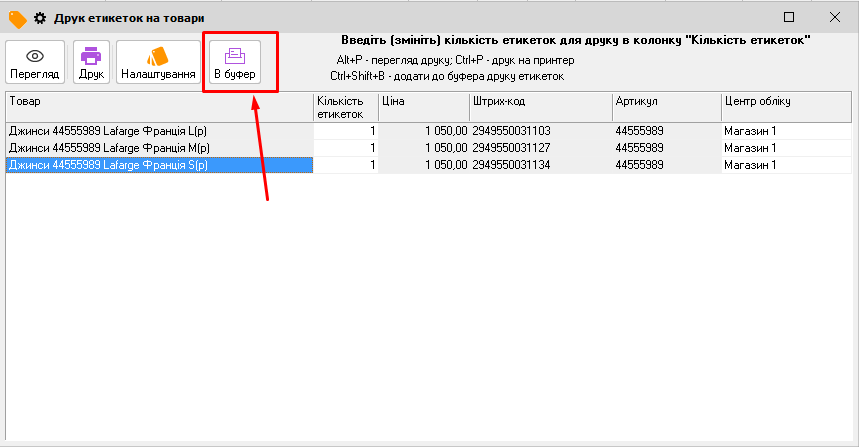Click the Кількість етикеток column header
Image resolution: width=859 pixels, height=447 pixels.
345,107
